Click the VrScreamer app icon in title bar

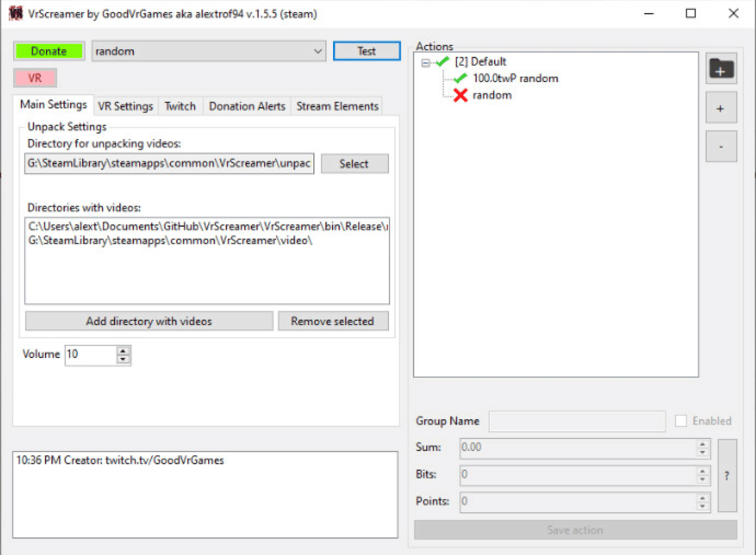15,13
